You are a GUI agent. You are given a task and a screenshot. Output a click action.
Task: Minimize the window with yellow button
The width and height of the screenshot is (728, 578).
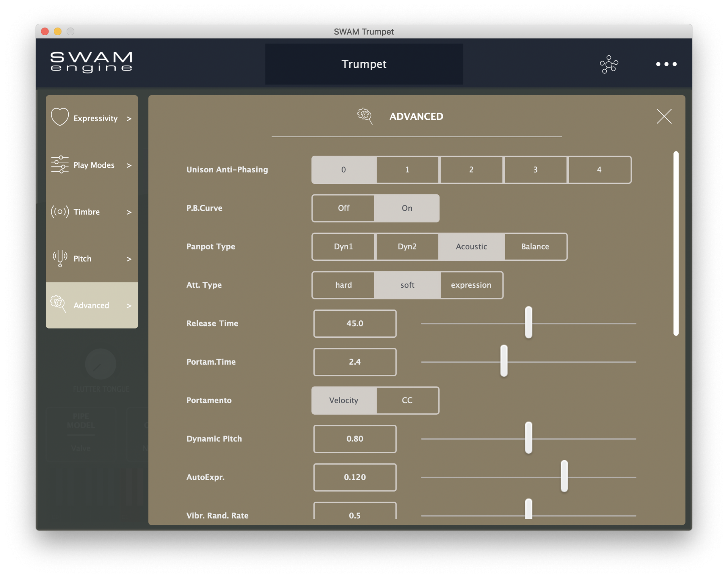click(x=58, y=31)
